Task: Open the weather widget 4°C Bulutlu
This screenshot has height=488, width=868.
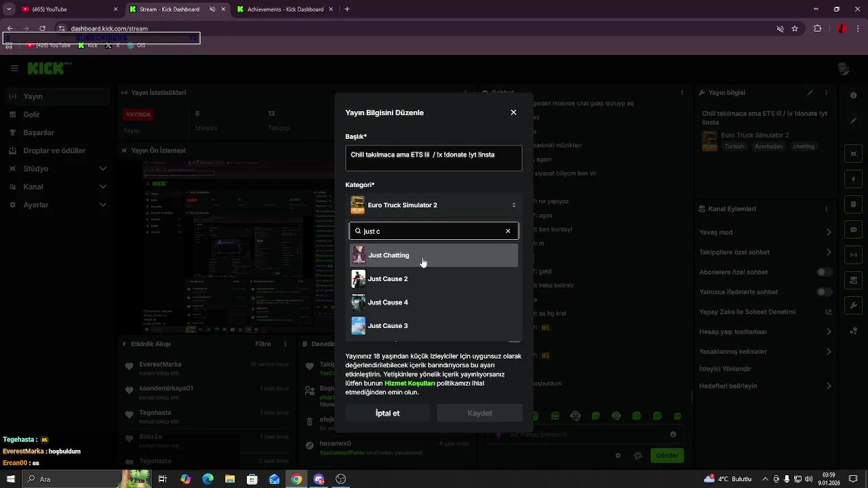Action: pyautogui.click(x=728, y=479)
